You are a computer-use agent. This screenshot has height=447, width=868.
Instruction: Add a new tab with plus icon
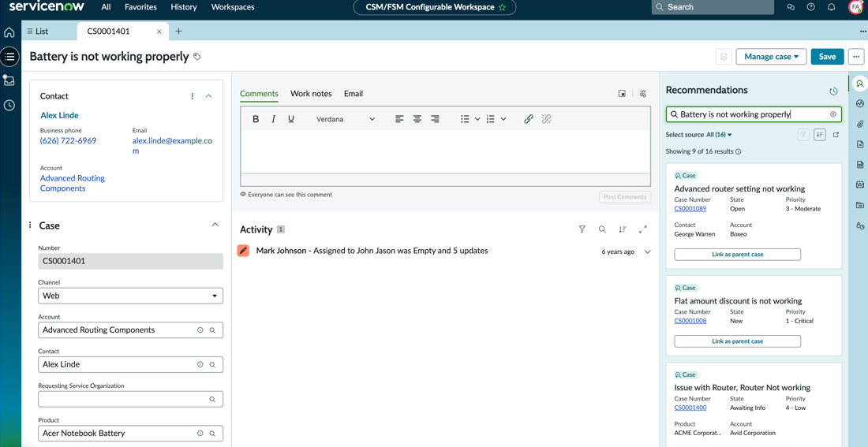tap(178, 32)
